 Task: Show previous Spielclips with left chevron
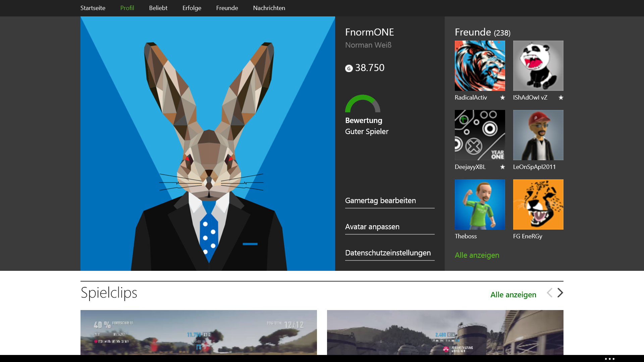coord(549,293)
